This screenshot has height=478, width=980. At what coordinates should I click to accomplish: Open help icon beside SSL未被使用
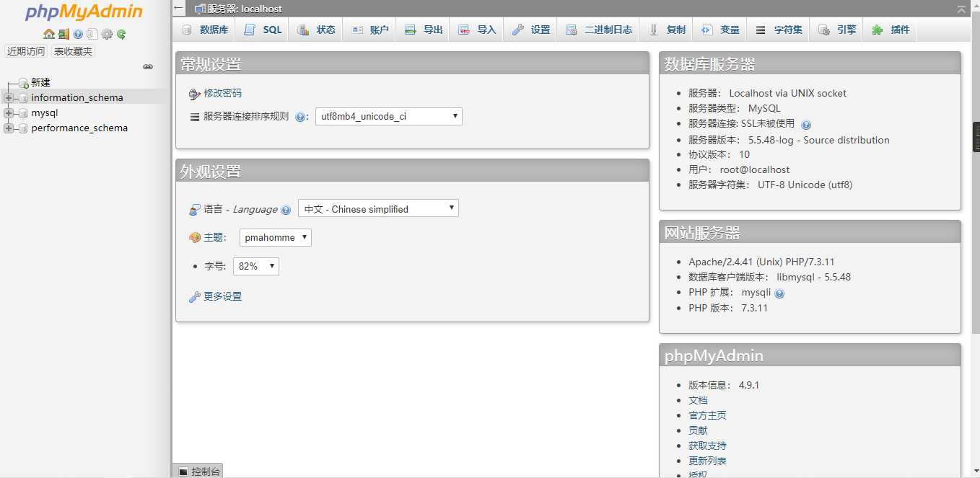coord(806,125)
